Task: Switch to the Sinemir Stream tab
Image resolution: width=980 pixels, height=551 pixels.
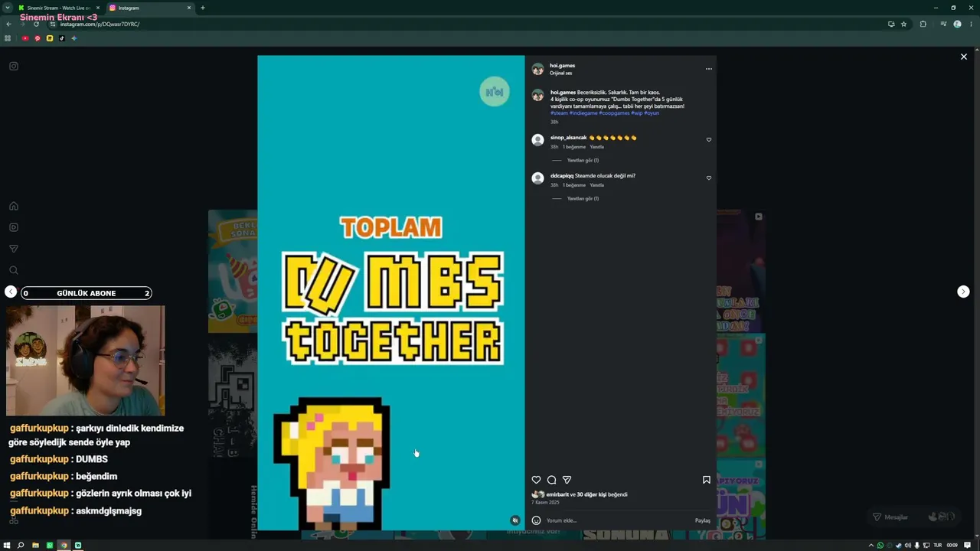Action: [x=58, y=8]
